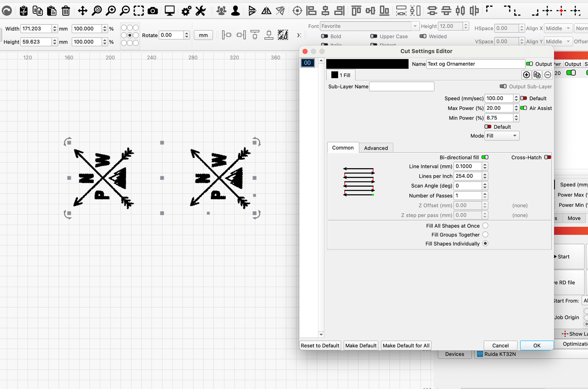The image size is (588, 389).
Task: Select Fill All Shapes at Once
Action: coord(485,226)
